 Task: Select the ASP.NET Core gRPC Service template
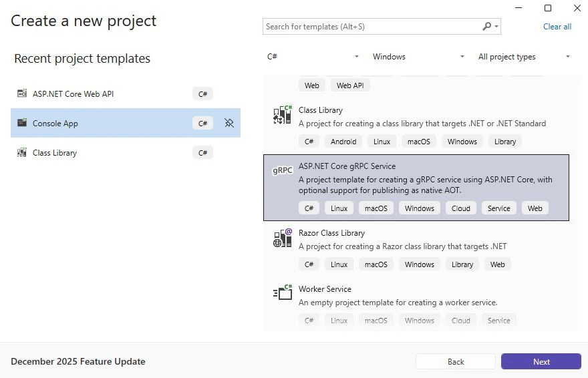coord(416,187)
